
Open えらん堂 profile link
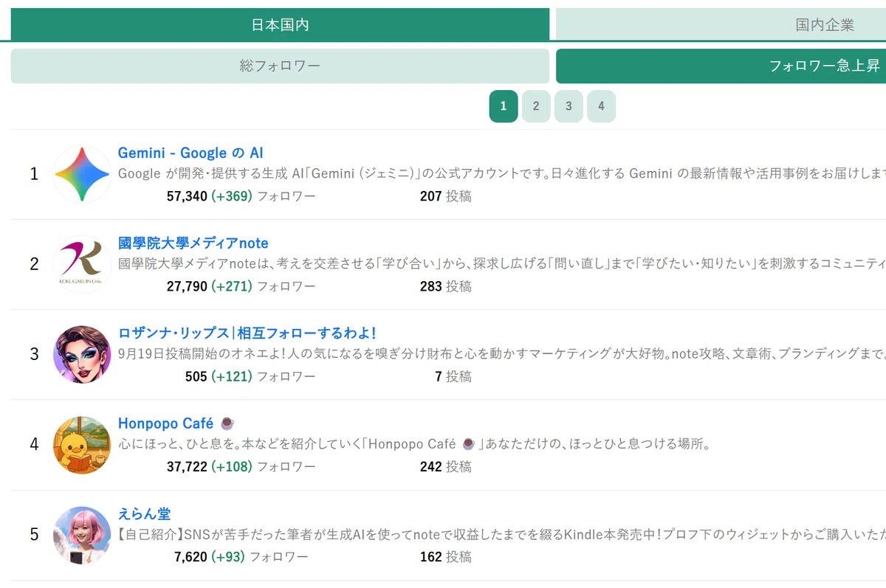(144, 513)
